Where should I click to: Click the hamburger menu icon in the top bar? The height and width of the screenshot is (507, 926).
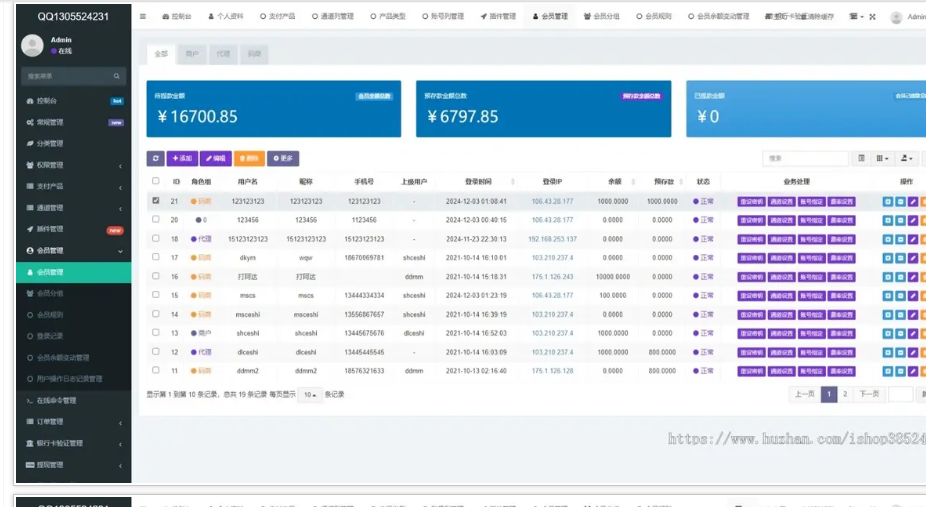tap(143, 17)
